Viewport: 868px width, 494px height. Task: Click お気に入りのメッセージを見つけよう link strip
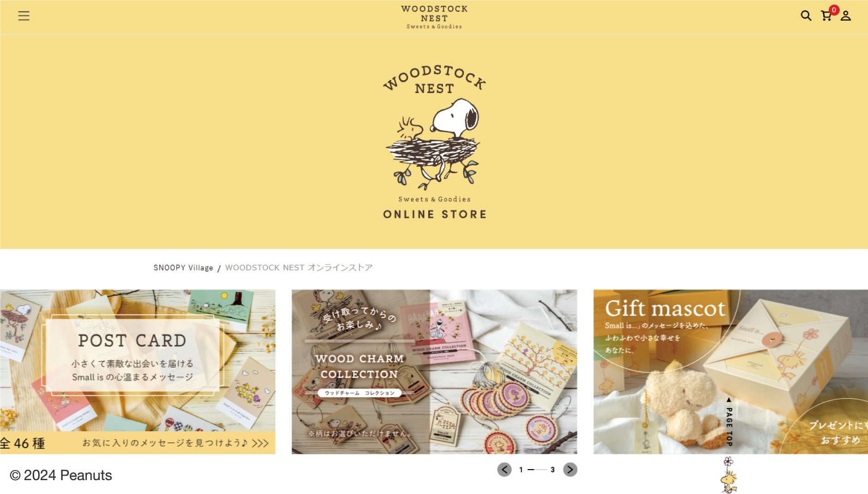175,443
